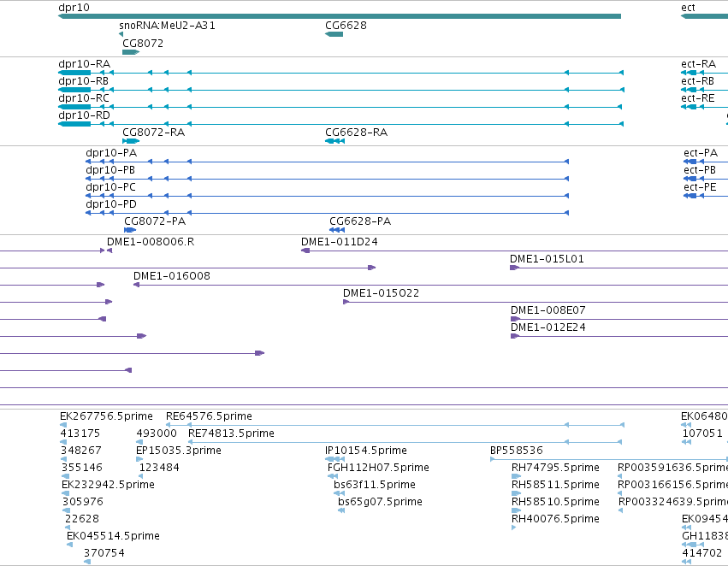The height and width of the screenshot is (566, 728).
Task: Click the 348267 feature label
Action: (80, 451)
